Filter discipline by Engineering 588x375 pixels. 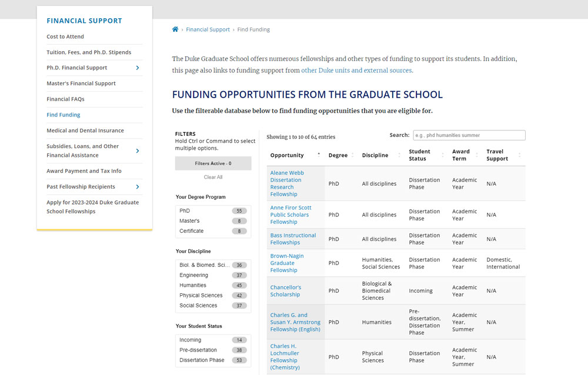213,275
